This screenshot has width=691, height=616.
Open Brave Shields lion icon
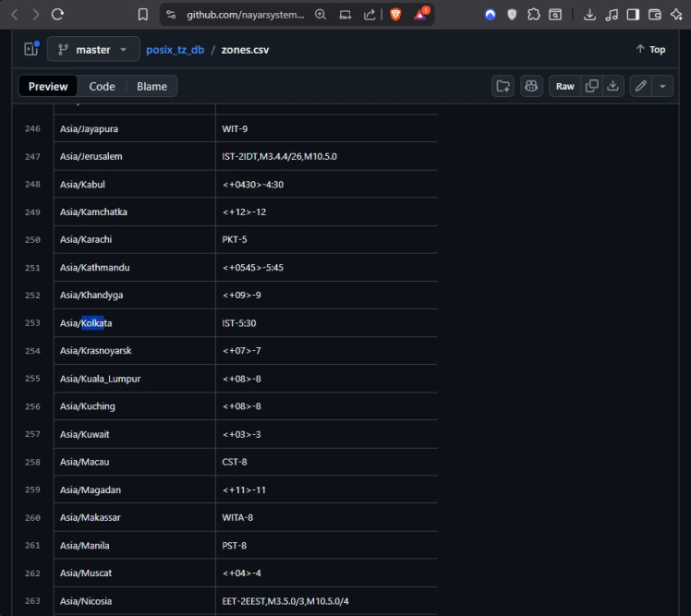[x=395, y=15]
